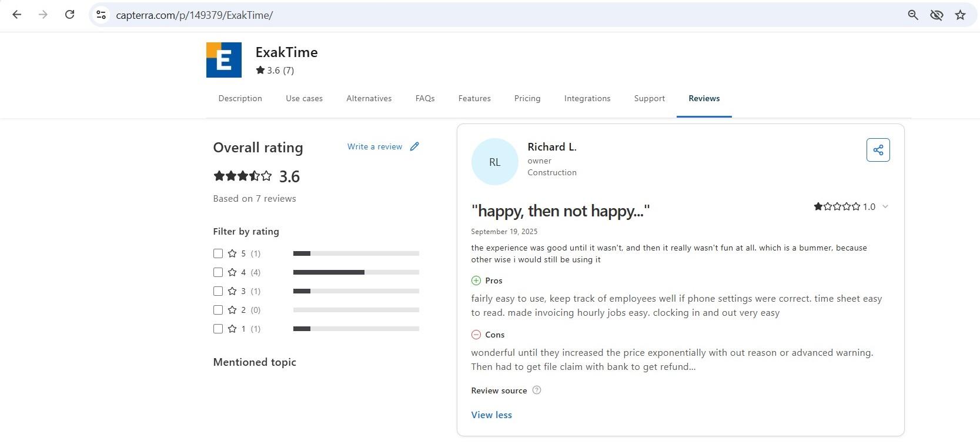Expand the 1.0 rating breakdown chevron

pyautogui.click(x=885, y=206)
